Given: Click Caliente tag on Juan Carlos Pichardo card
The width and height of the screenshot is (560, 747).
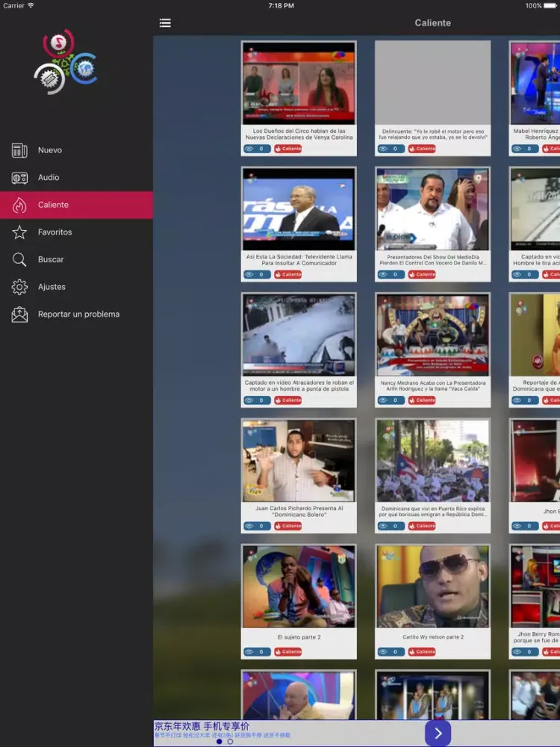Looking at the screenshot, I should (288, 526).
